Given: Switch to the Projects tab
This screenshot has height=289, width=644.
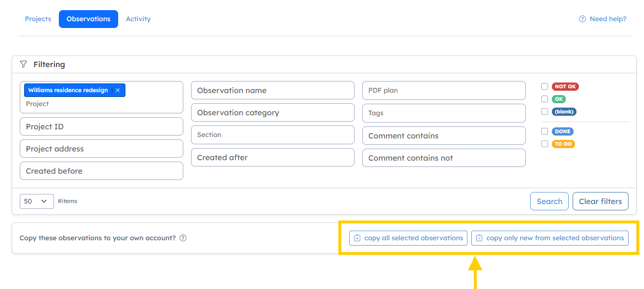Looking at the screenshot, I should pos(38,19).
